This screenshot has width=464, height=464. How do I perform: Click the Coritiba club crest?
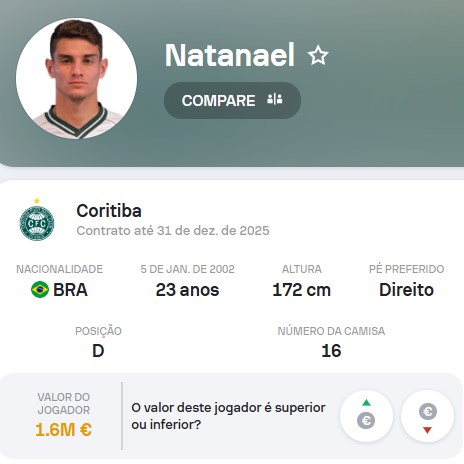pyautogui.click(x=37, y=223)
